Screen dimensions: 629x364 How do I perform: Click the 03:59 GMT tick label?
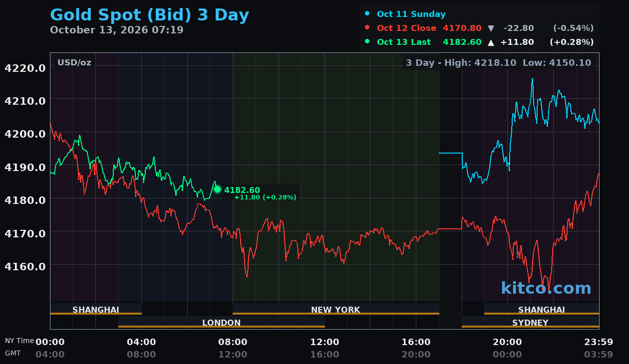pyautogui.click(x=599, y=355)
